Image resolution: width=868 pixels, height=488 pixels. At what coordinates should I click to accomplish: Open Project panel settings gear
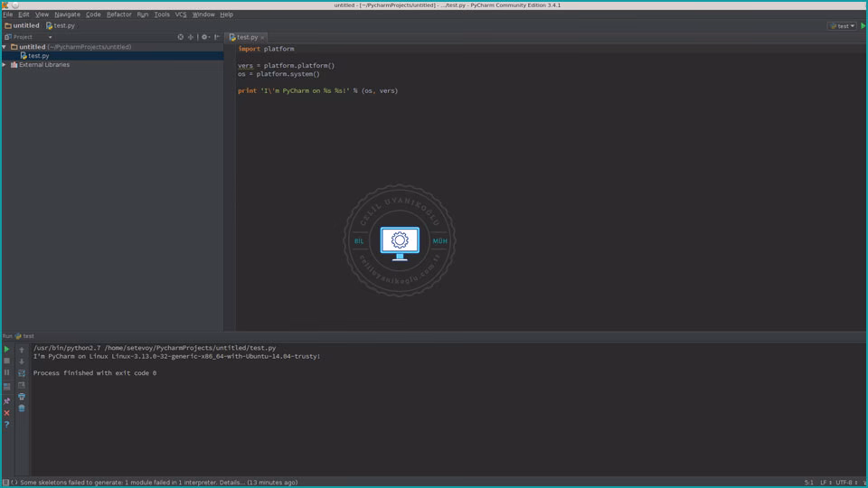[x=205, y=37]
